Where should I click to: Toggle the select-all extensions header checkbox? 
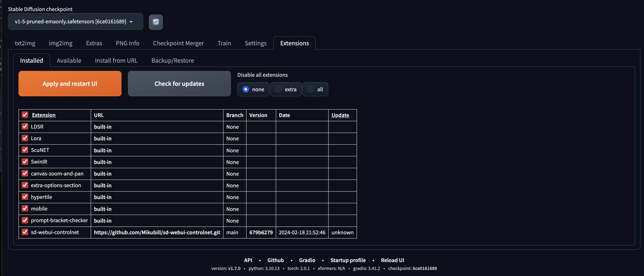click(x=25, y=115)
